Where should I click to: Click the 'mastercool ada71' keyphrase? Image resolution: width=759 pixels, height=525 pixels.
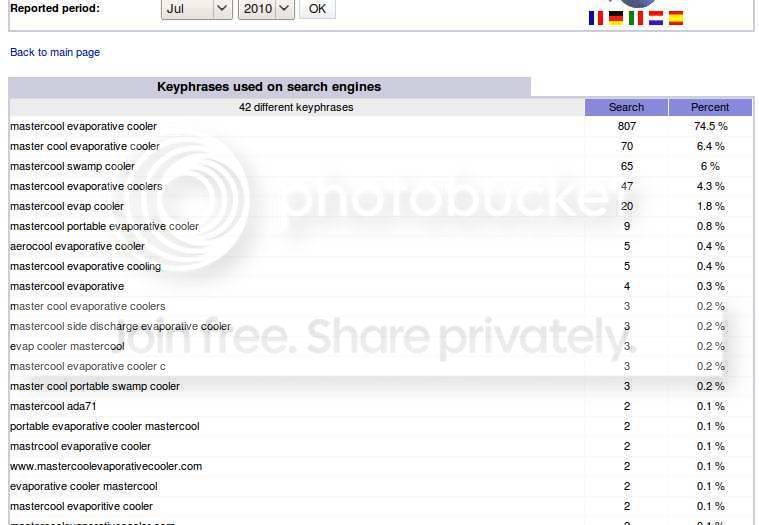point(53,406)
